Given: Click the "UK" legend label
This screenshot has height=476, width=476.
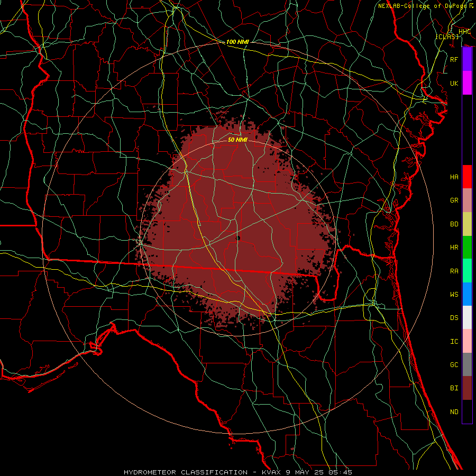Looking at the screenshot, I should (454, 83).
